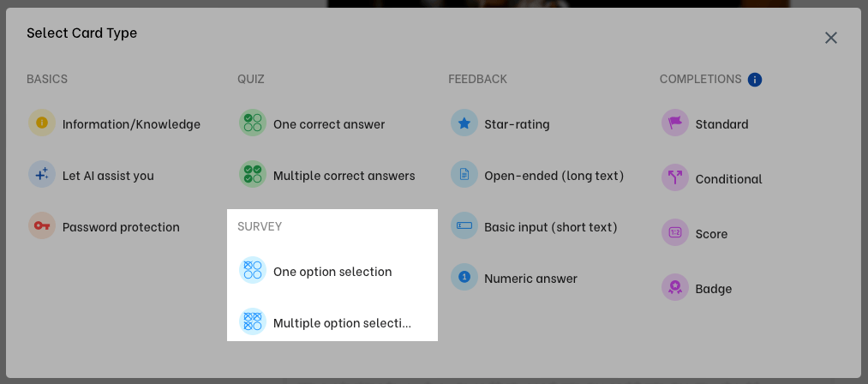Click the Open-ended long text icon
The image size is (868, 384).
(x=464, y=175)
